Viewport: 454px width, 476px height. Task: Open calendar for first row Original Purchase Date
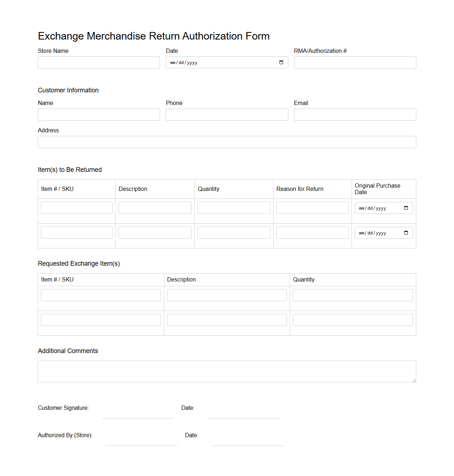[406, 208]
